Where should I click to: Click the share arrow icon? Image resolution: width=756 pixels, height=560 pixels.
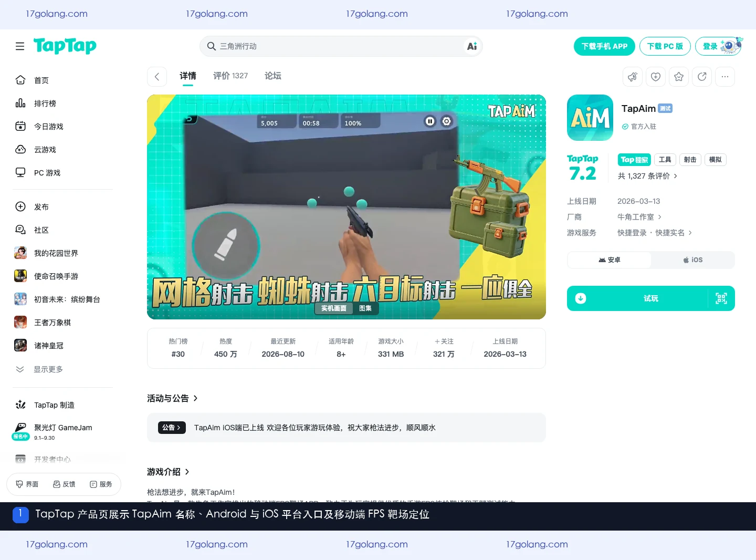tap(702, 77)
